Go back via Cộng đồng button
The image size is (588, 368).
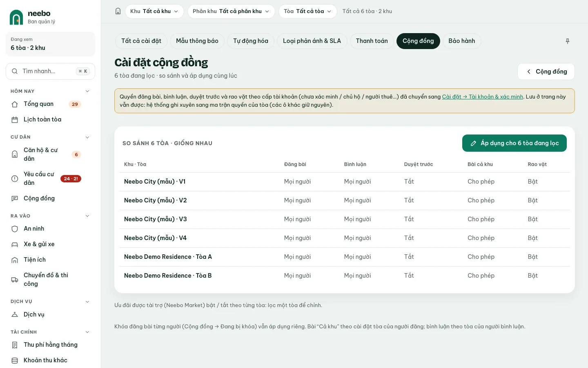[x=546, y=72]
